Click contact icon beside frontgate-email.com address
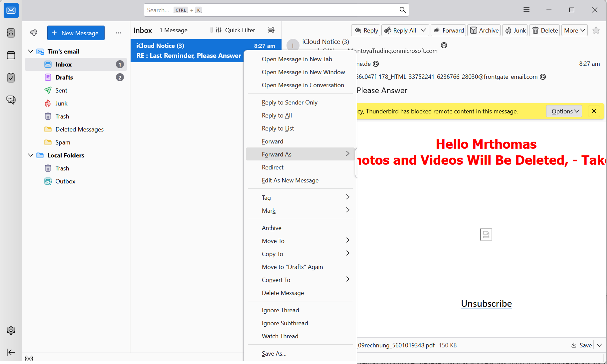The image size is (607, 364). [x=543, y=77]
